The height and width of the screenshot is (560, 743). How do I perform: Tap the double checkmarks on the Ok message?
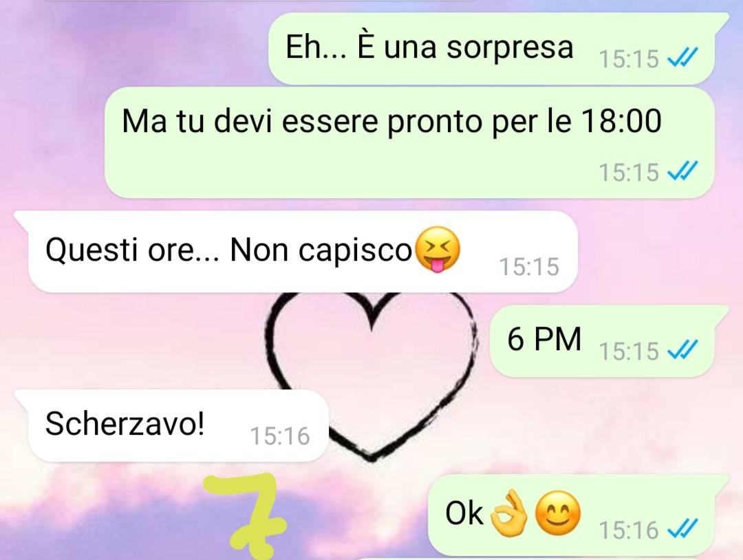682,529
